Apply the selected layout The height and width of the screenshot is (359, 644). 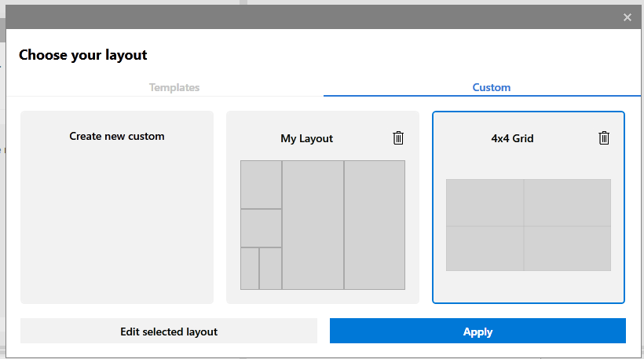(478, 331)
